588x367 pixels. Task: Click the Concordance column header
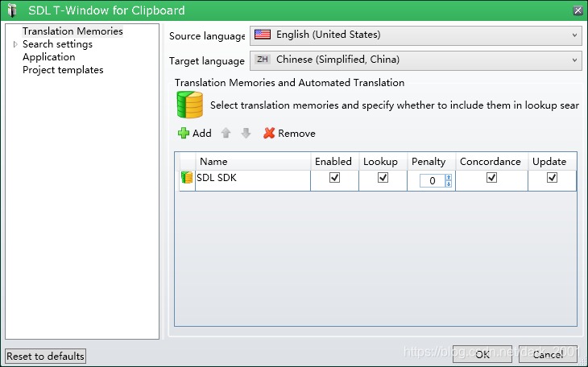491,162
